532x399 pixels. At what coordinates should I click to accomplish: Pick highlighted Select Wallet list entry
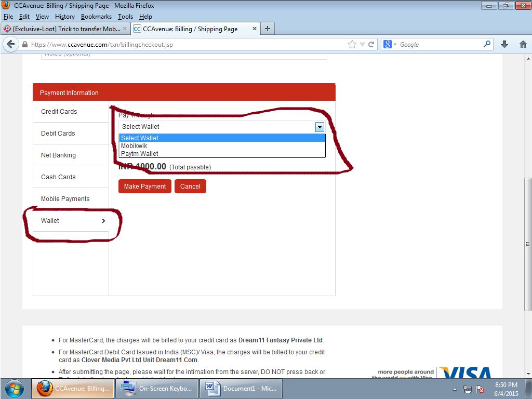[222, 138]
